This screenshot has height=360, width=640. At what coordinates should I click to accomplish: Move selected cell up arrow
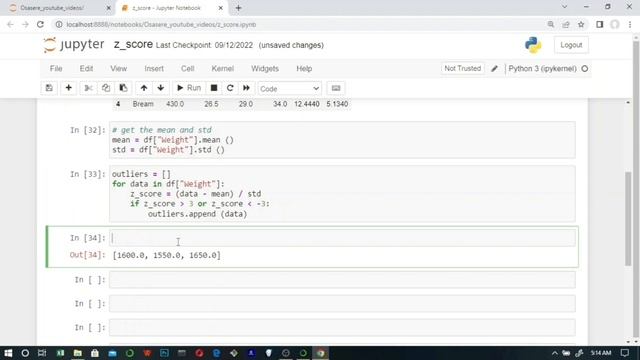(x=144, y=88)
